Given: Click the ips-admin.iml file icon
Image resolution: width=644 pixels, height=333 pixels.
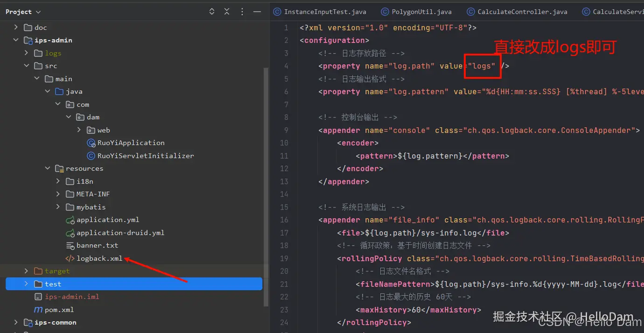Looking at the screenshot, I should coord(38,297).
